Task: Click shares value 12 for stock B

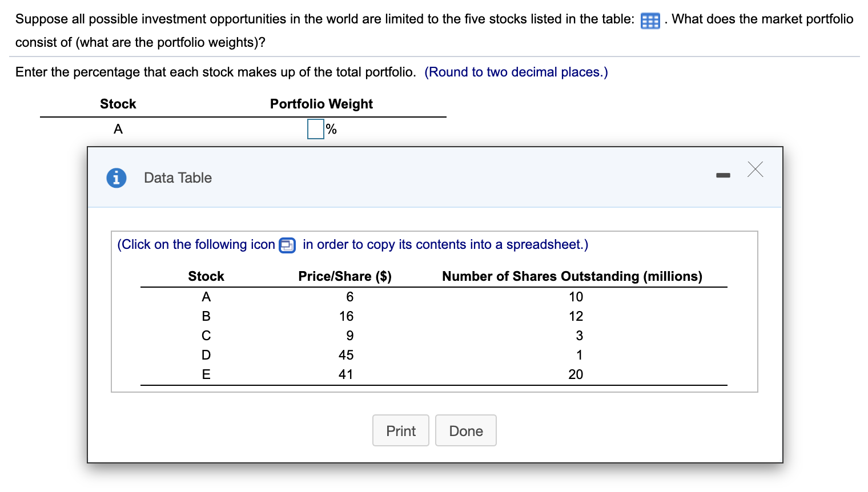Action: click(x=576, y=316)
